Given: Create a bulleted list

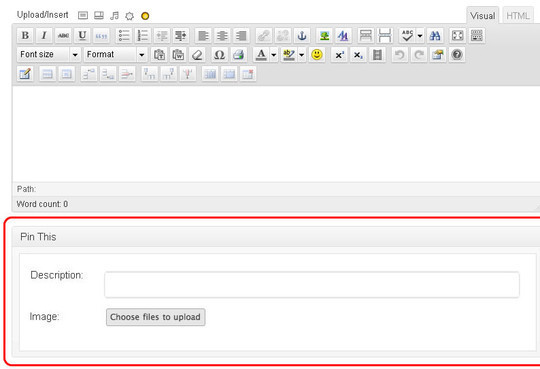Looking at the screenshot, I should point(124,35).
